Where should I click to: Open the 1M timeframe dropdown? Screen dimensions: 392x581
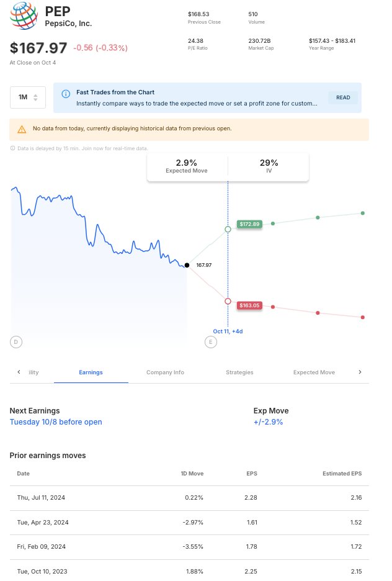pyautogui.click(x=28, y=97)
